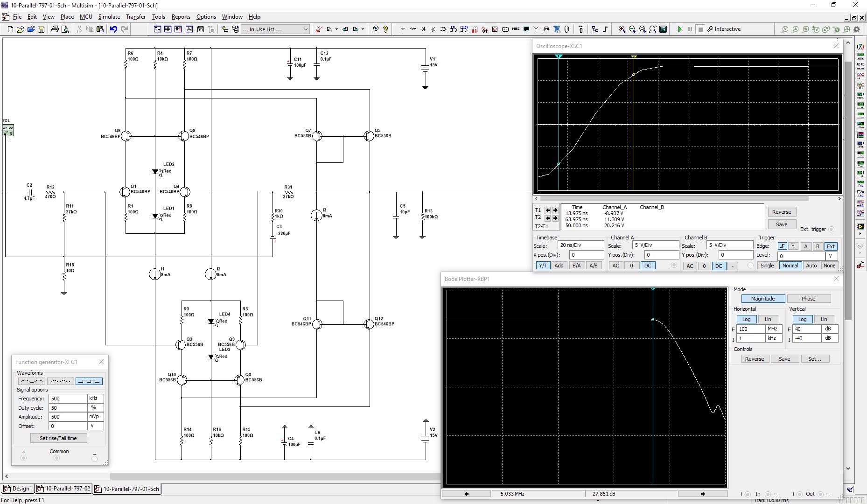
Task: Open Interactive analysis settings
Action: coord(724,29)
